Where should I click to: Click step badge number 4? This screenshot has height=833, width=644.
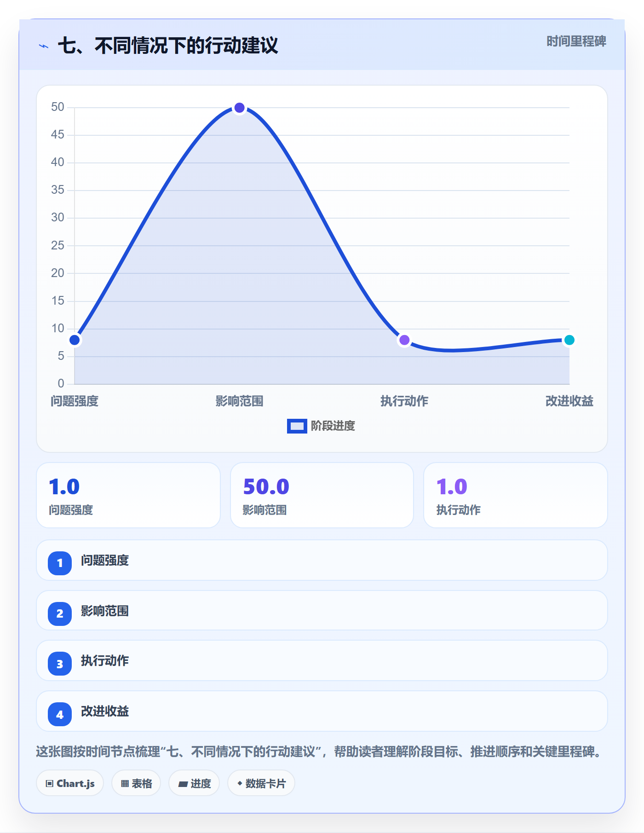click(x=60, y=714)
